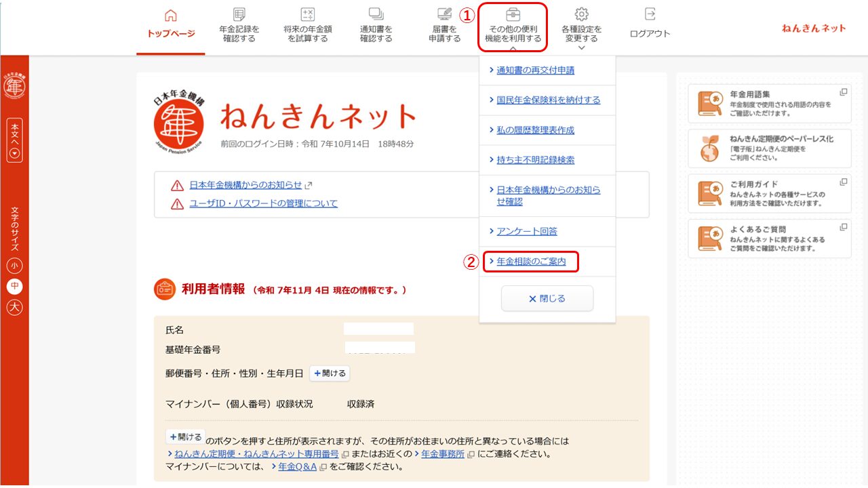Set text size to 中 (medium)
This screenshot has height=488, width=868.
tap(14, 287)
